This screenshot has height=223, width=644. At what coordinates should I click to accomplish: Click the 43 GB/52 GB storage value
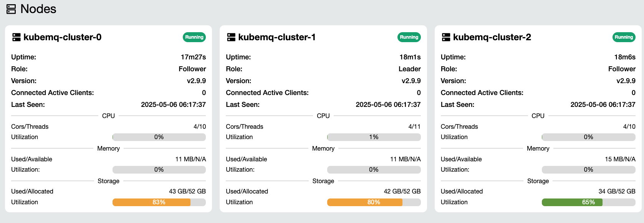click(187, 191)
